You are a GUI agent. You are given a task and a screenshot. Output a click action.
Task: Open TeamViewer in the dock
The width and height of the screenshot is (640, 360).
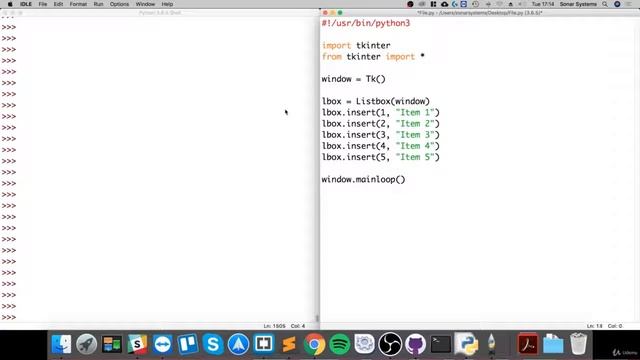(162, 344)
